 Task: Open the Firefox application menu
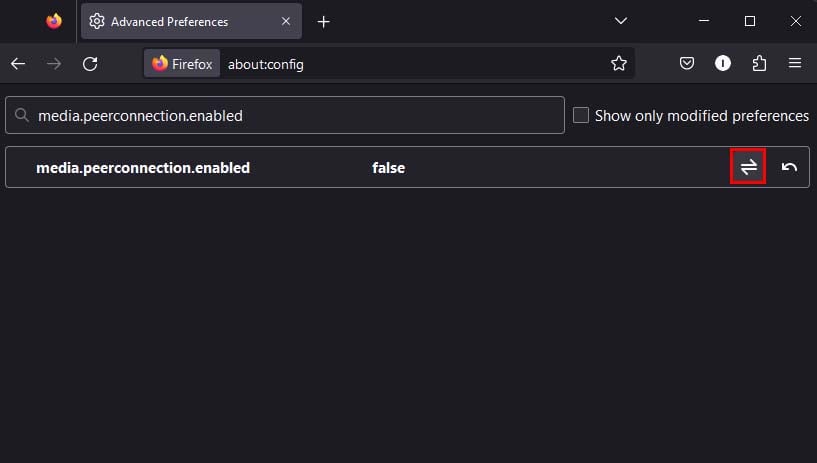[795, 64]
